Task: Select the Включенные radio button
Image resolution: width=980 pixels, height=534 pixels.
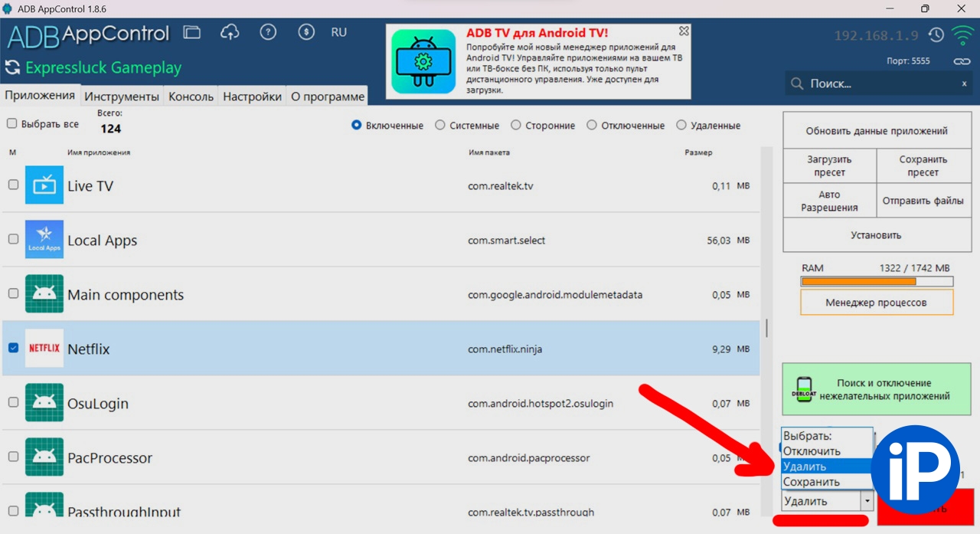Action: click(x=356, y=125)
